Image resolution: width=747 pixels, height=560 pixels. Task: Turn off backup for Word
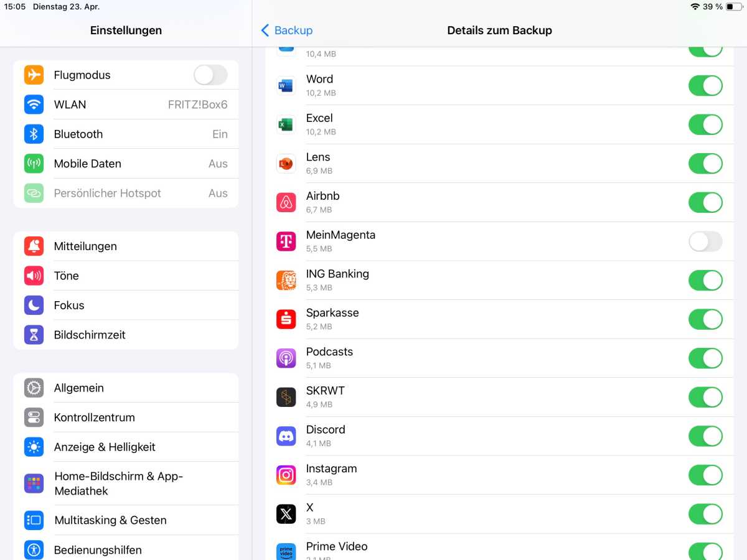(705, 85)
